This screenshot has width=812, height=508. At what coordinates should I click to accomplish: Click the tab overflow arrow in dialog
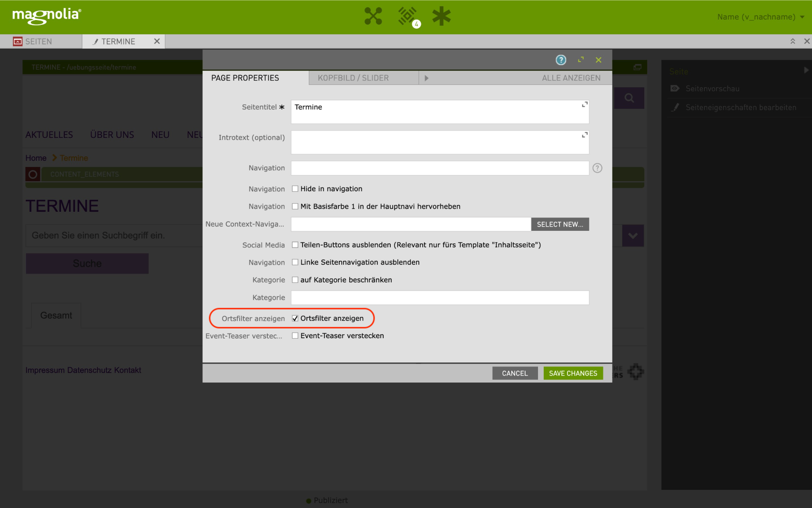pos(426,78)
